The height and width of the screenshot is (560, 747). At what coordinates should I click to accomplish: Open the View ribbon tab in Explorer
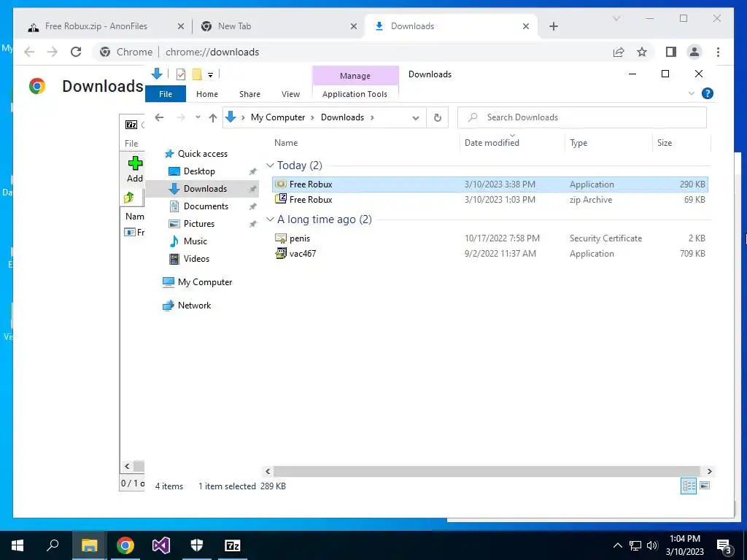[x=290, y=94]
